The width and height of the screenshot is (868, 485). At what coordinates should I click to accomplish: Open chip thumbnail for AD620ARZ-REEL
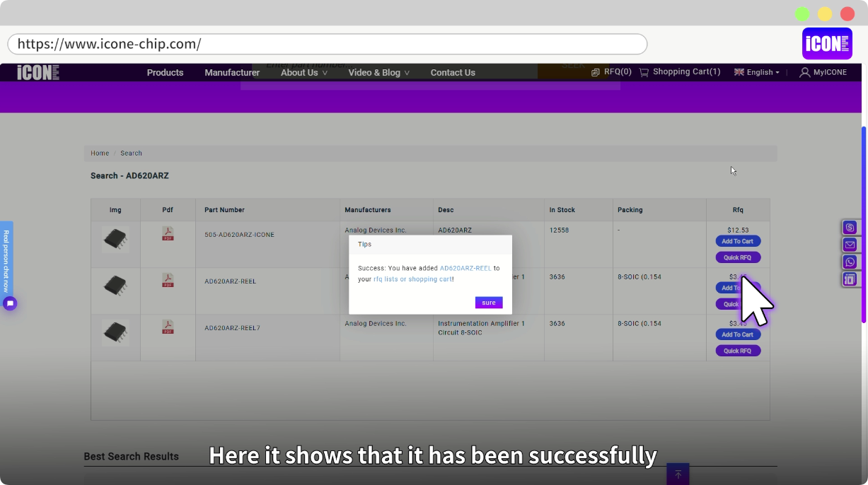115,286
